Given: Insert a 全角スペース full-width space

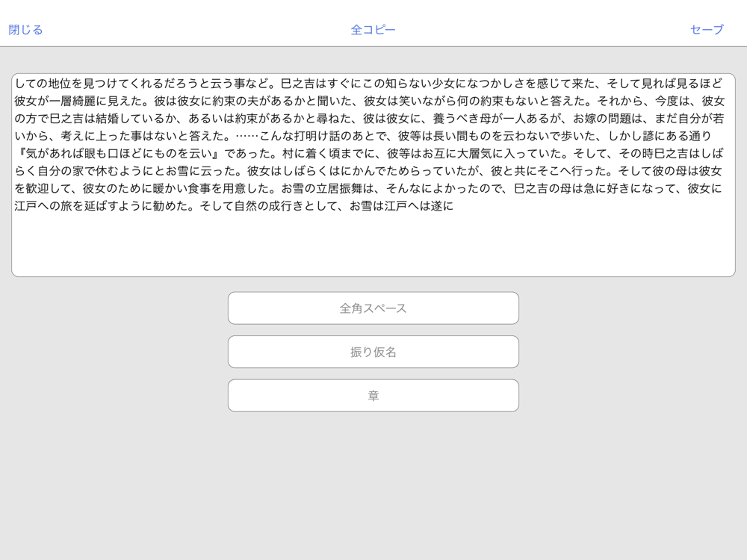Looking at the screenshot, I should click(373, 308).
